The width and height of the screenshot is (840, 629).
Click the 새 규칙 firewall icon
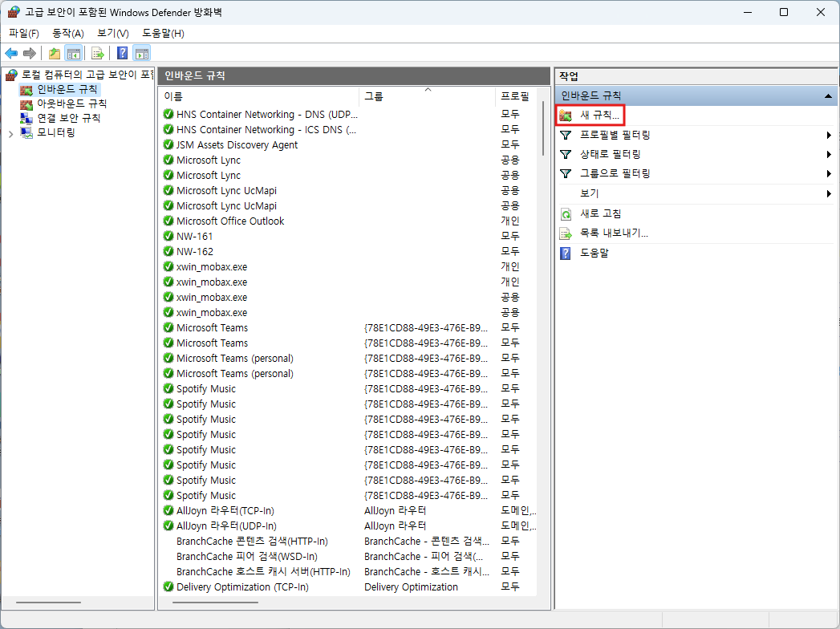click(x=565, y=116)
